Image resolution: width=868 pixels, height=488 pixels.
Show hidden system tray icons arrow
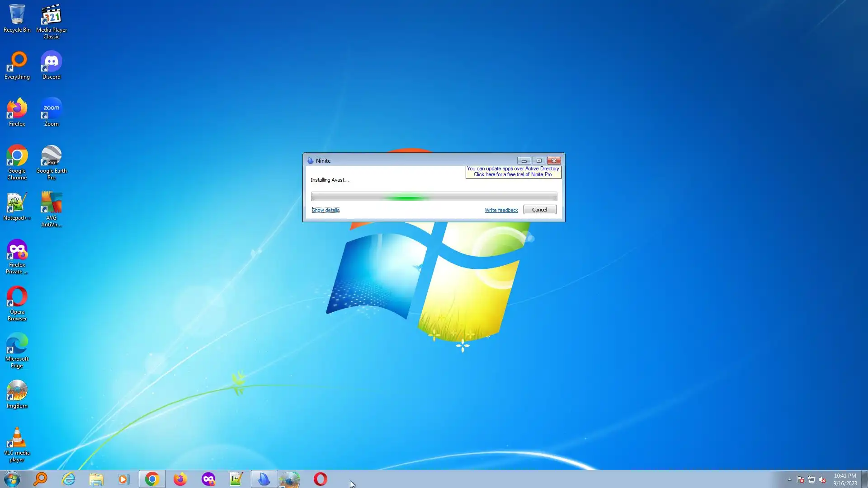(789, 480)
